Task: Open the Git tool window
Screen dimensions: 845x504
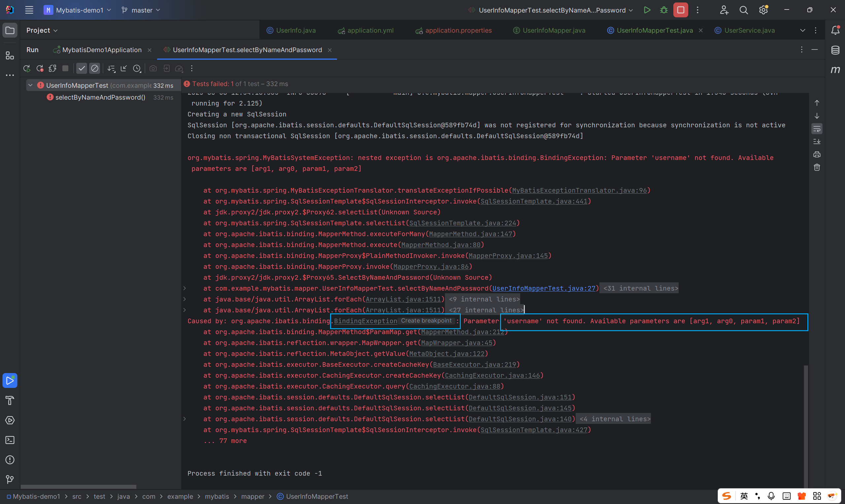Action: (10, 479)
